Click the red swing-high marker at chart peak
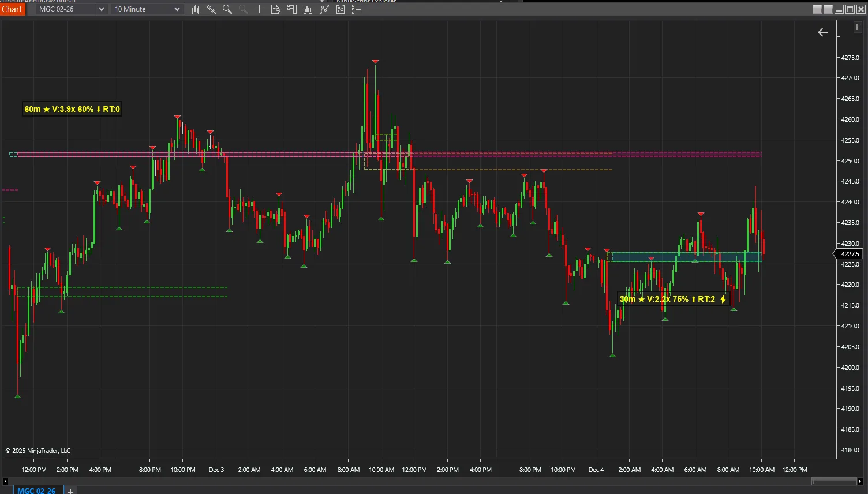Screen dimensions: 868x494 pos(376,62)
